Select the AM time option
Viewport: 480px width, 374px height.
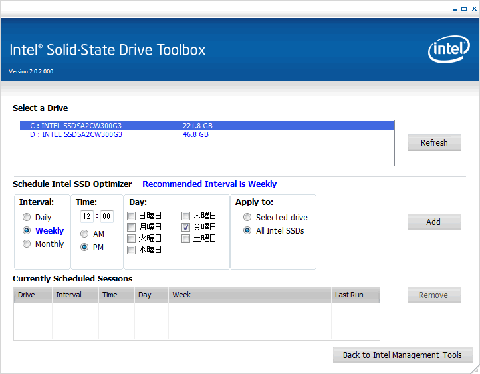point(84,234)
